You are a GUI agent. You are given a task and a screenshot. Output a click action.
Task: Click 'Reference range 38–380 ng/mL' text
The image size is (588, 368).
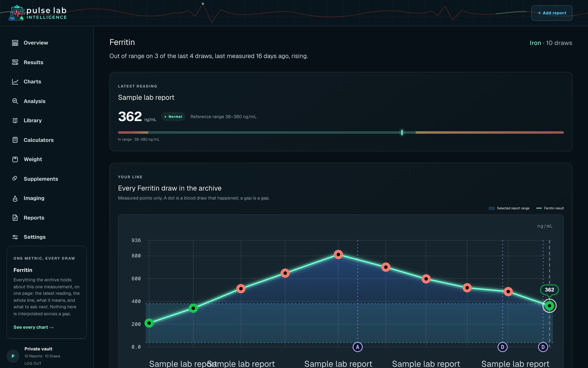223,117
